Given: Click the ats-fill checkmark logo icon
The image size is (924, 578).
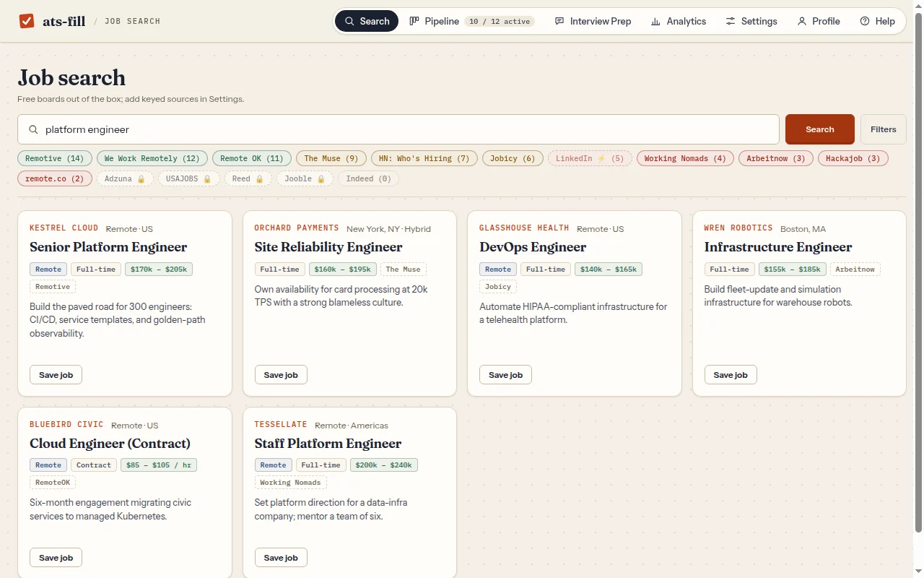Looking at the screenshot, I should [x=27, y=21].
